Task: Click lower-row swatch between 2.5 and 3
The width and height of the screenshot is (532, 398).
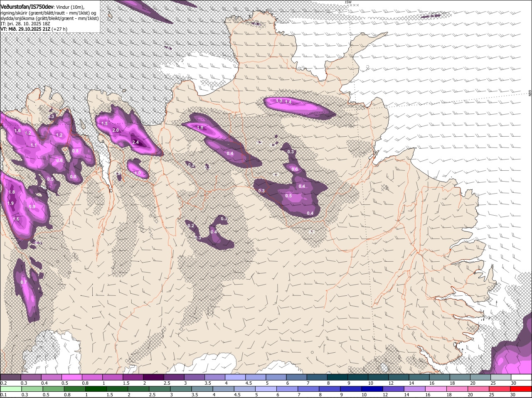Action: pyautogui.click(x=160, y=389)
